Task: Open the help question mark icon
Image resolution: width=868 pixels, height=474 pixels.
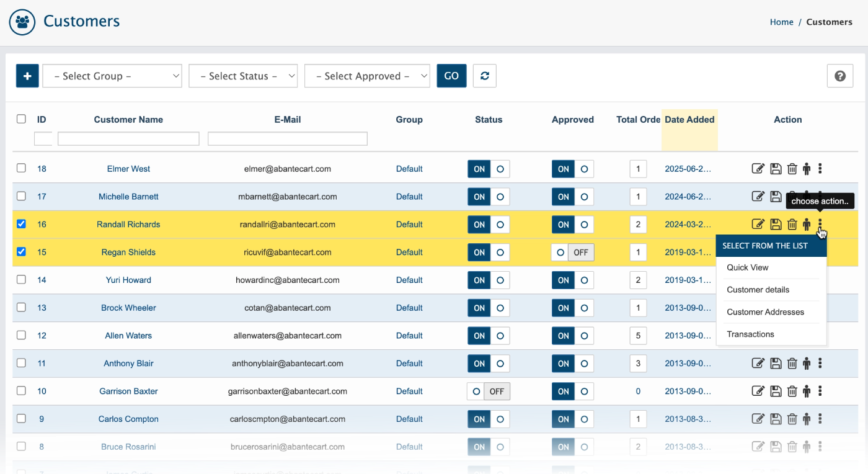Action: click(840, 76)
